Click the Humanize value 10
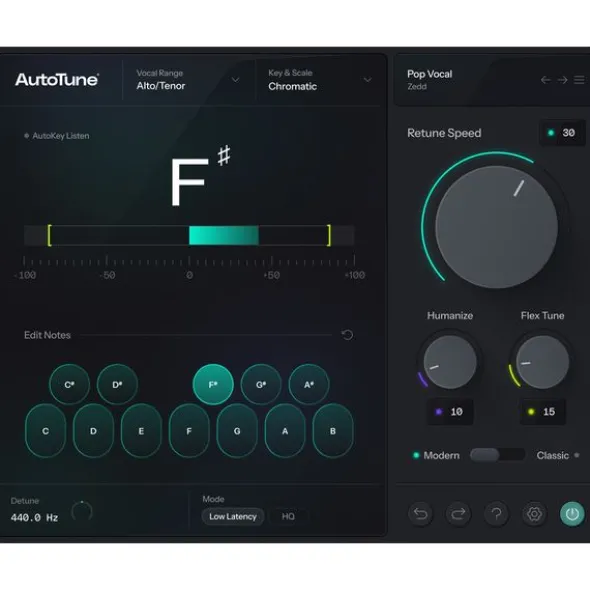The height and width of the screenshot is (591, 590). 450,412
